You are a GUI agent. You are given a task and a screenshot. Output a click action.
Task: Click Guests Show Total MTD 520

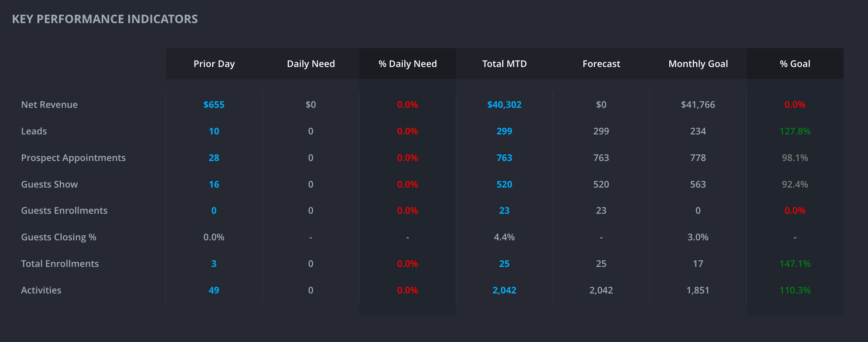pyautogui.click(x=504, y=184)
